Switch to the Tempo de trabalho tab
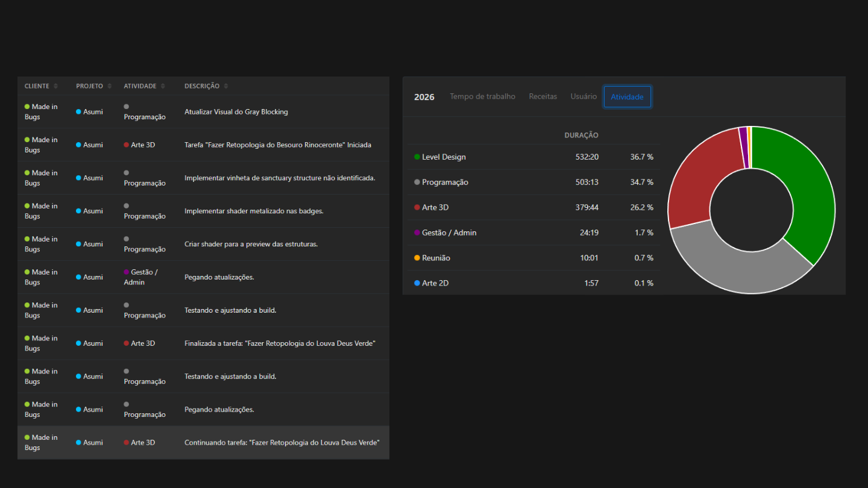Screen dimensions: 868x488 coord(482,96)
